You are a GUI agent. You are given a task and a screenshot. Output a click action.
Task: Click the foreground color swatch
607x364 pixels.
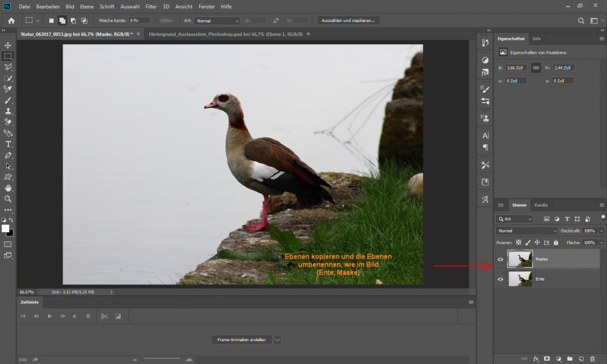click(x=6, y=228)
